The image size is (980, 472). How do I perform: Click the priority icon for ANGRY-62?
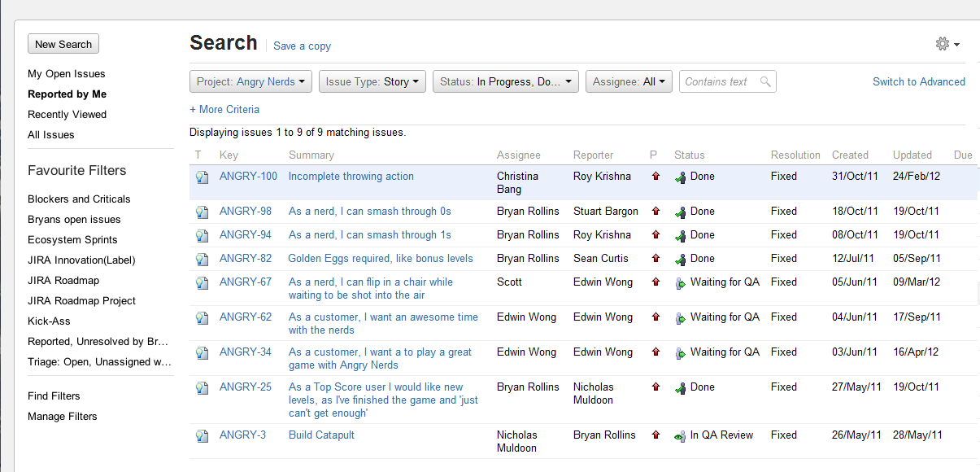click(x=656, y=317)
